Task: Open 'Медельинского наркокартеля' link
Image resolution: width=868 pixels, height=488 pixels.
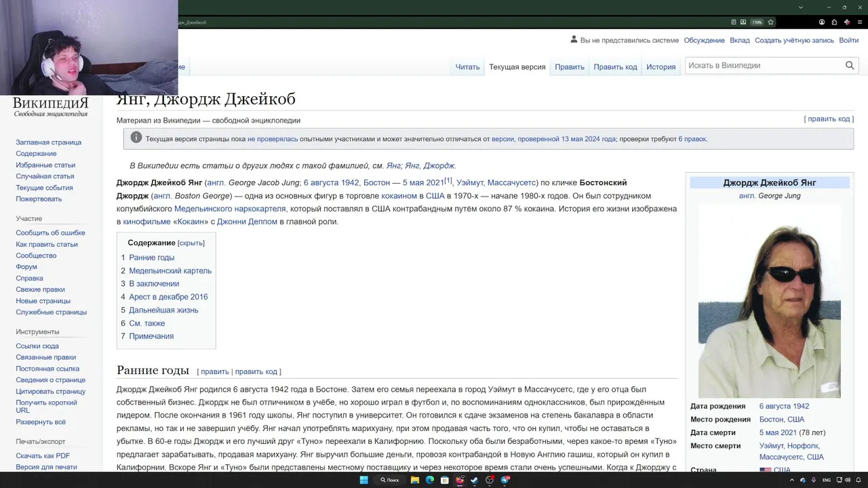Action: [230, 209]
